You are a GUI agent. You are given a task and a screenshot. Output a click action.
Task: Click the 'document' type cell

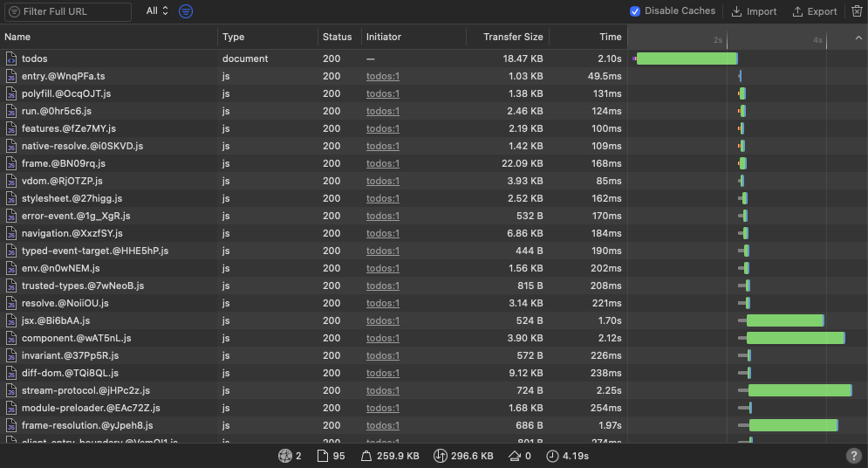click(x=245, y=58)
